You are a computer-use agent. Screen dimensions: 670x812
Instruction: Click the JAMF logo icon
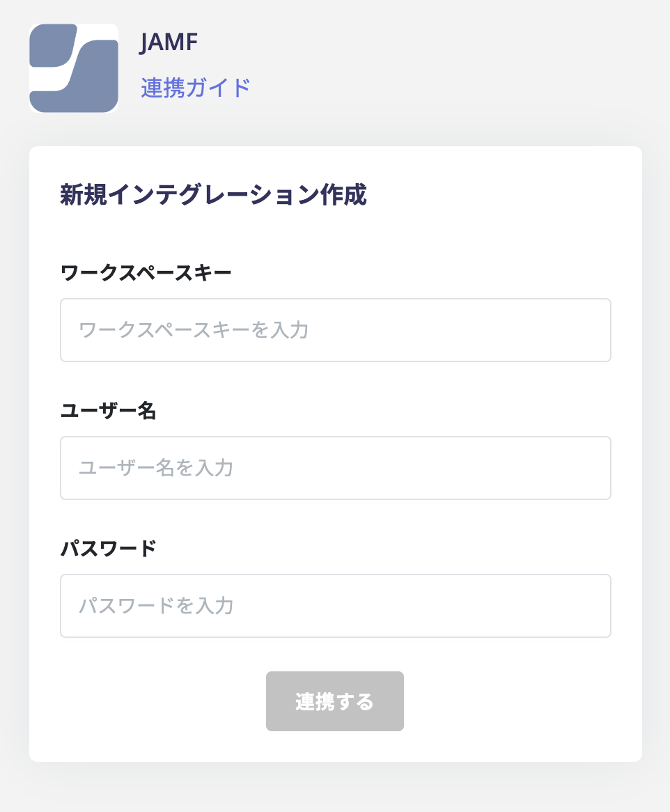point(74,68)
